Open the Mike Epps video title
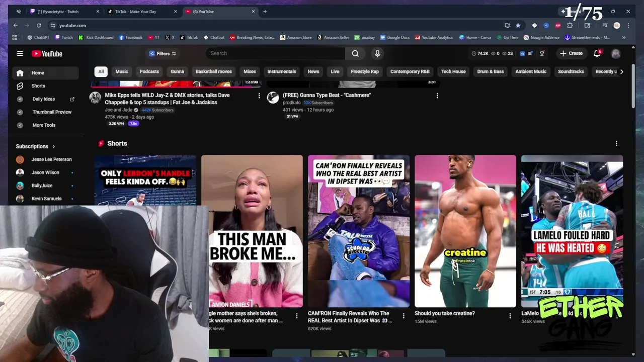Viewport: 644px width, 362px height. [x=168, y=99]
